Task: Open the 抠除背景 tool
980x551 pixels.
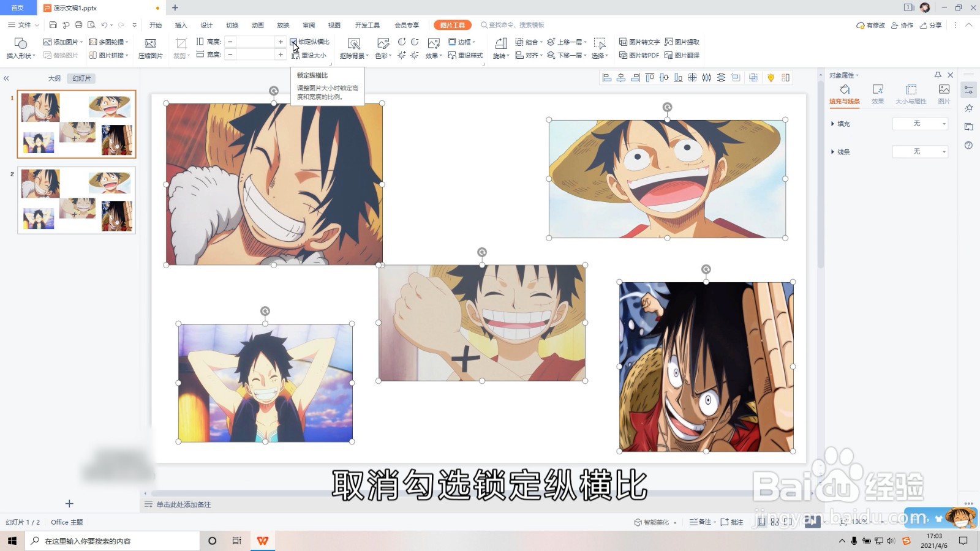Action: click(353, 48)
